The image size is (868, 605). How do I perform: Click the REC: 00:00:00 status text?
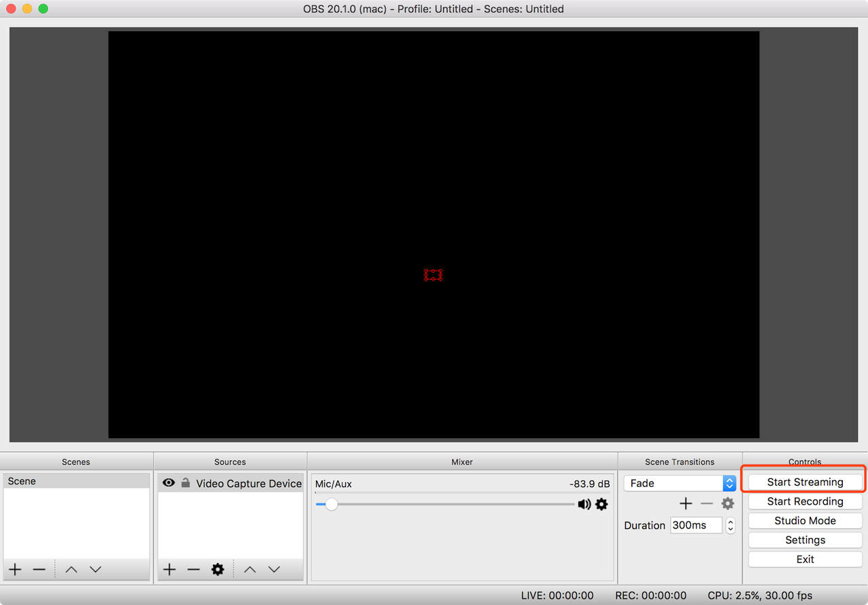click(x=651, y=596)
